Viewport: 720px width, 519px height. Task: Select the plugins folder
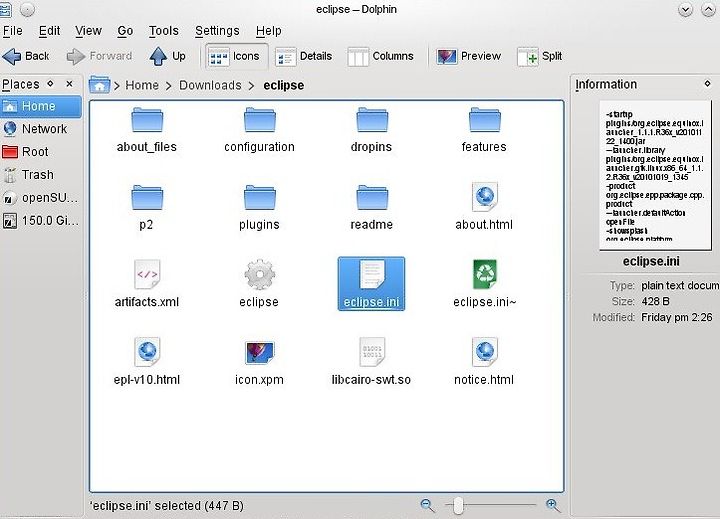pos(259,208)
